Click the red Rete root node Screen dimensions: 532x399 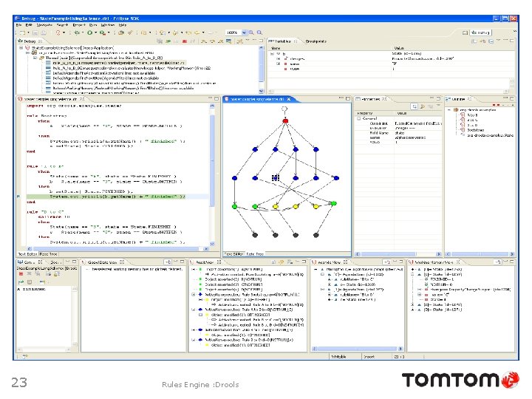point(285,120)
